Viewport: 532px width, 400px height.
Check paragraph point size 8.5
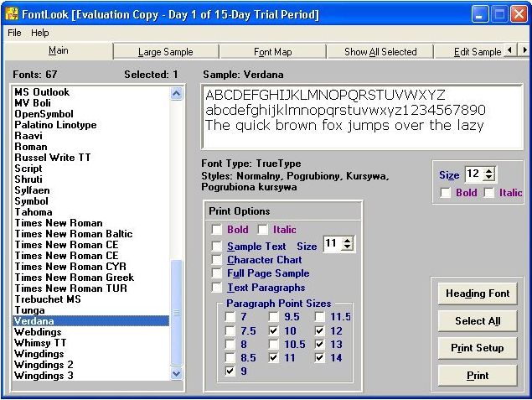[230, 357]
